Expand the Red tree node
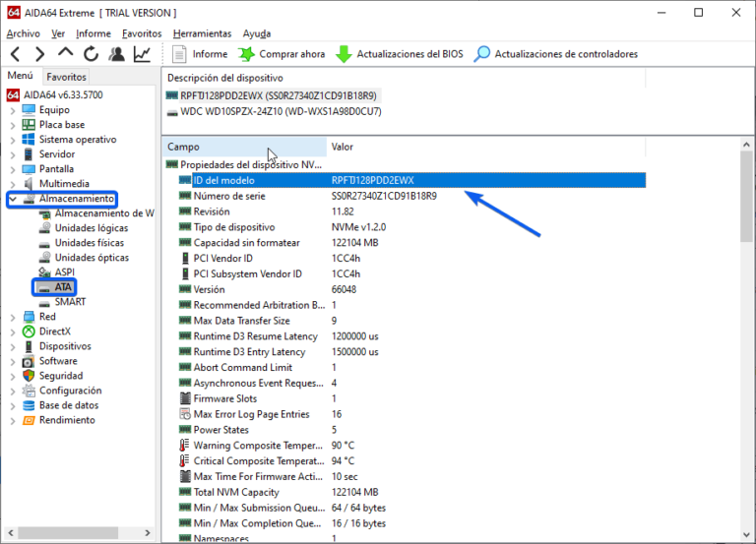 13,317
